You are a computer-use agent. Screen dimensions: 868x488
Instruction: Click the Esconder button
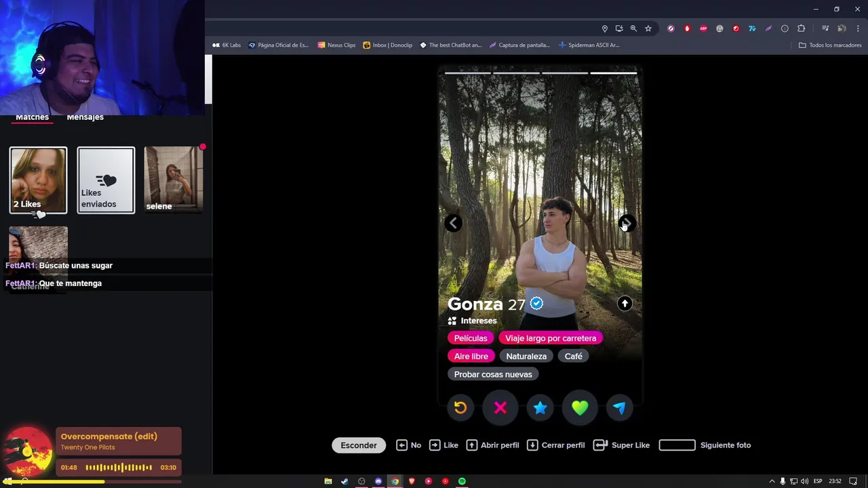[x=359, y=445]
